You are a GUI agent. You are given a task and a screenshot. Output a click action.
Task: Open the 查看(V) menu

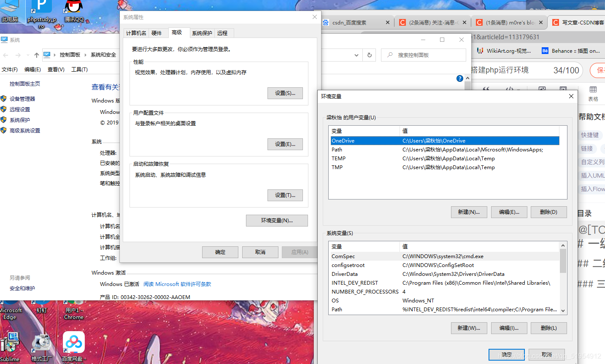pyautogui.click(x=56, y=69)
